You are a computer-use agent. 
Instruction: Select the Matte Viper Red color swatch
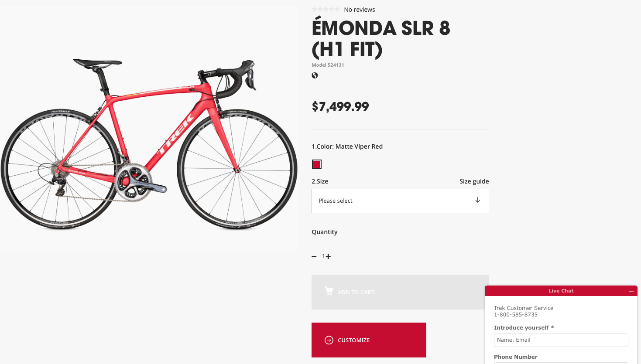(x=316, y=164)
